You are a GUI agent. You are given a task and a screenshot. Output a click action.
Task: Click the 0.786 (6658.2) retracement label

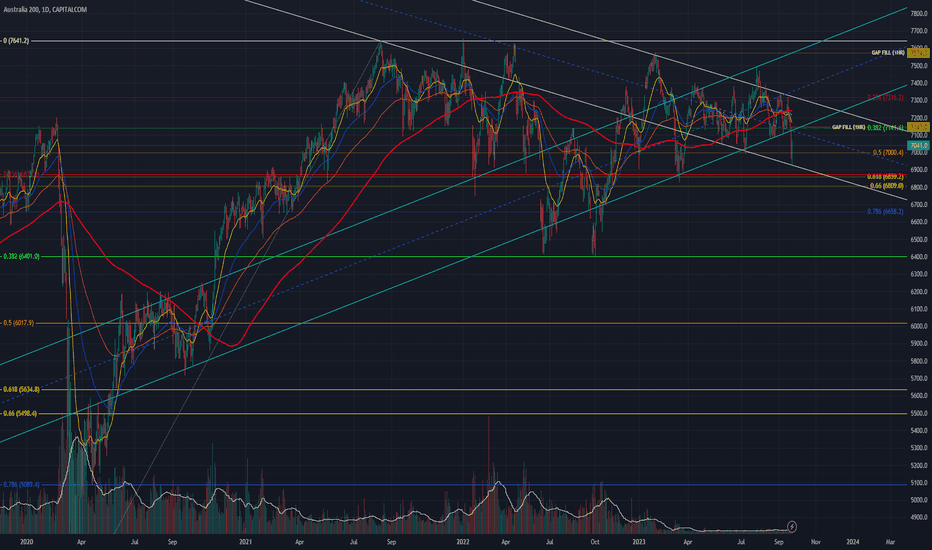coord(885,212)
